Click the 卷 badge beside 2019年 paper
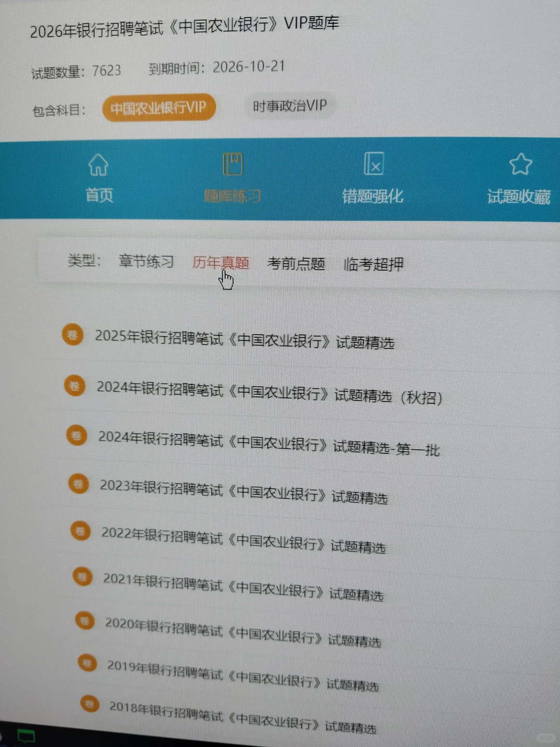Image resolution: width=560 pixels, height=747 pixels. 87,663
